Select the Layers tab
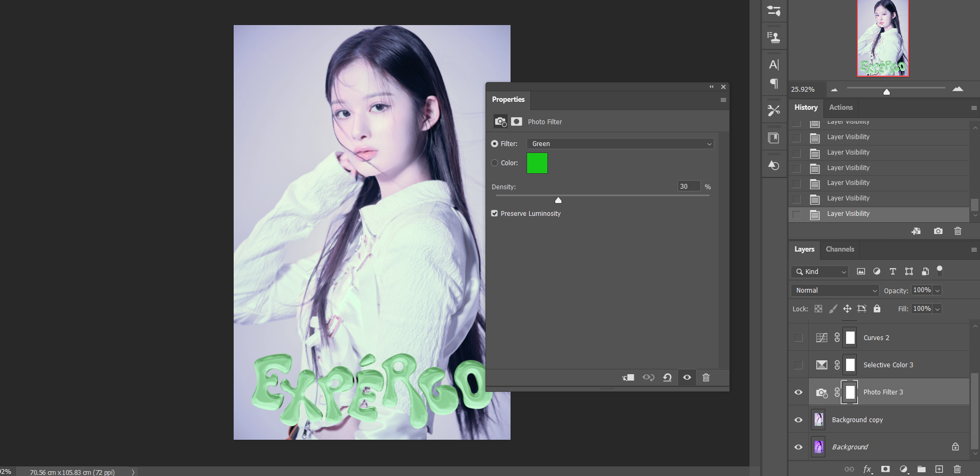This screenshot has width=980, height=476. click(804, 249)
